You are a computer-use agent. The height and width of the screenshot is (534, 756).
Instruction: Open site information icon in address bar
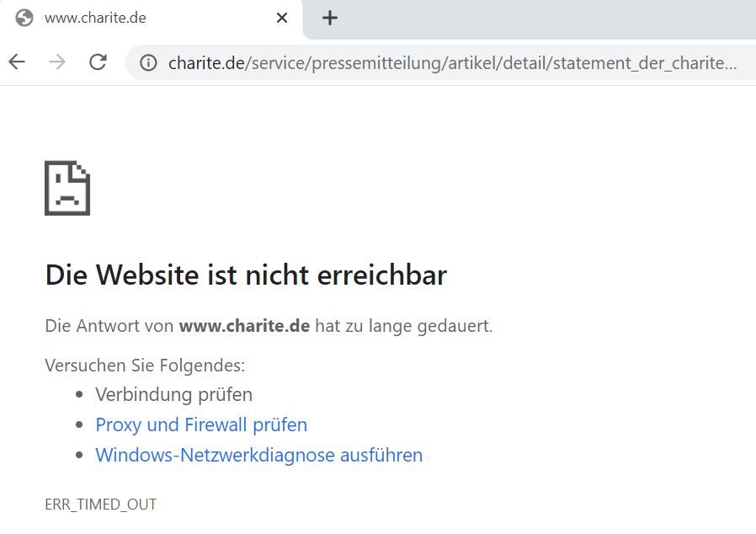(148, 62)
